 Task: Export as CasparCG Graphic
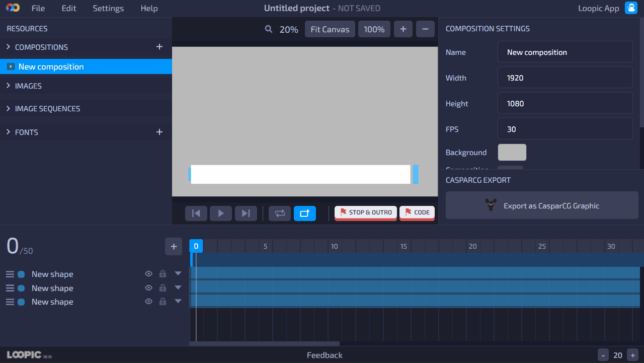[x=542, y=205]
